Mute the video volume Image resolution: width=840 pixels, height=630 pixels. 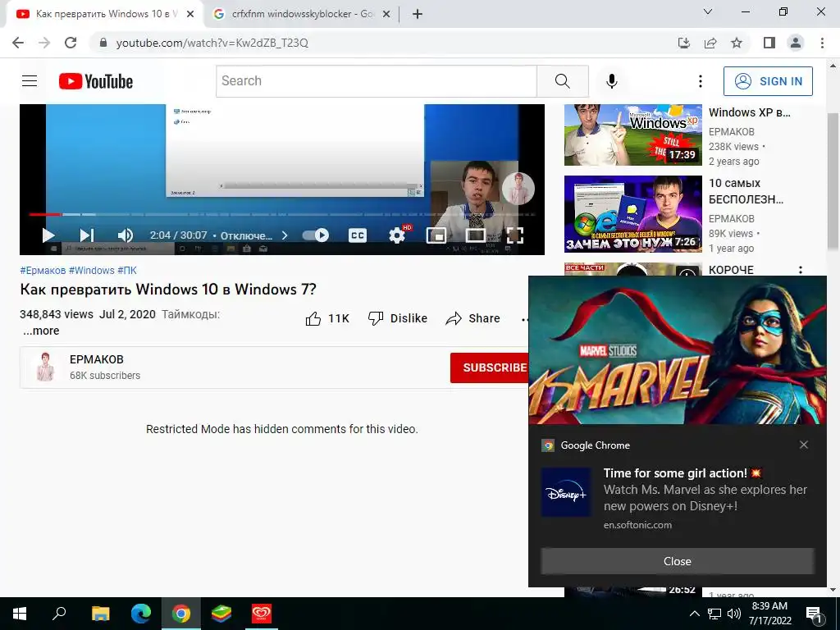(x=125, y=235)
